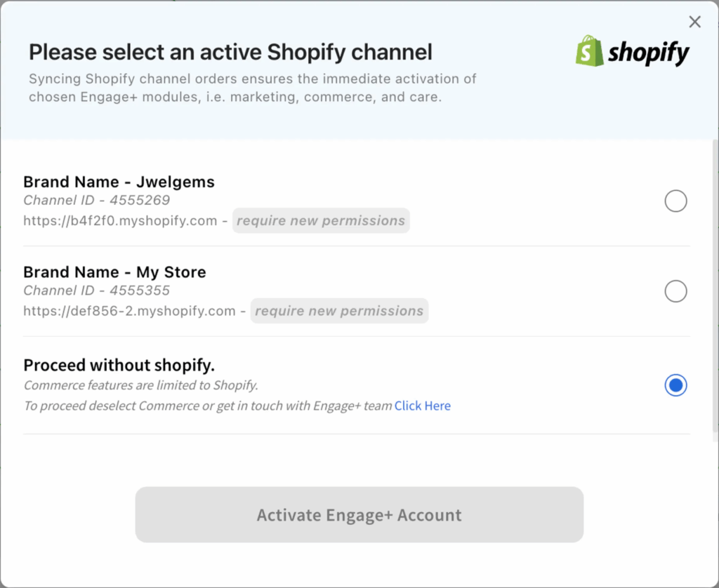Toggle the Proceed without shopify radio
719x588 pixels.
[x=675, y=385]
